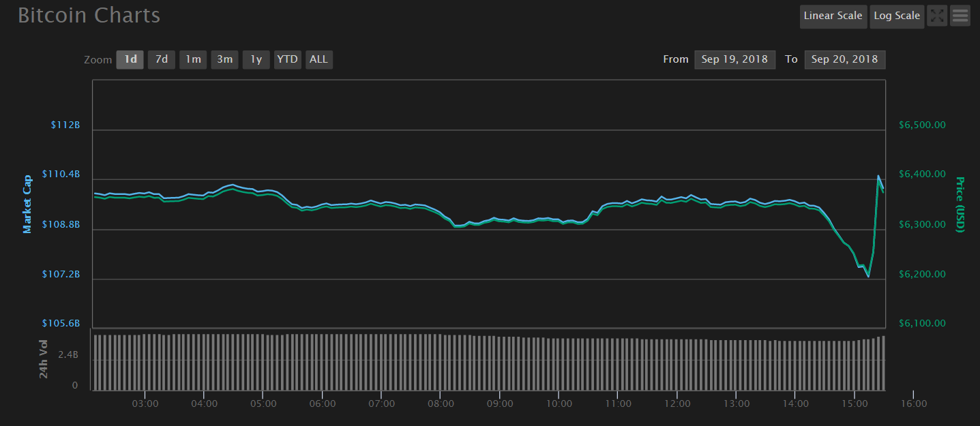Select the 1y zoom range
Image resolution: width=980 pixels, height=426 pixels.
(x=256, y=59)
